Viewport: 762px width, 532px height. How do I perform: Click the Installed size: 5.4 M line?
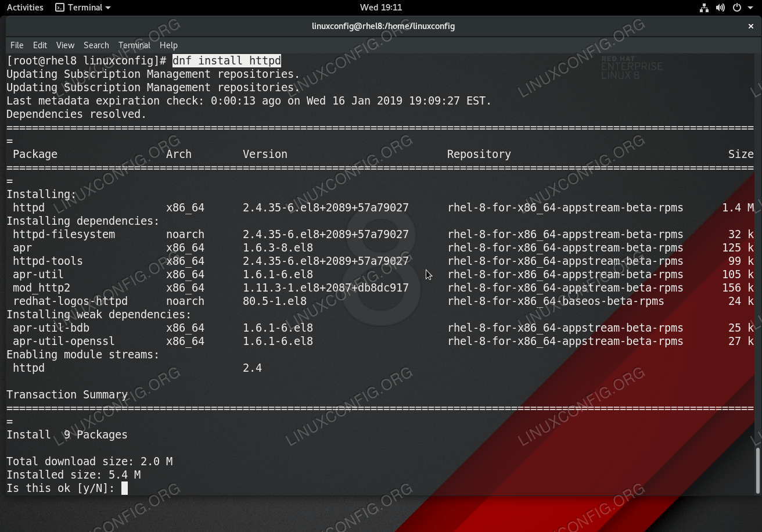(x=73, y=475)
